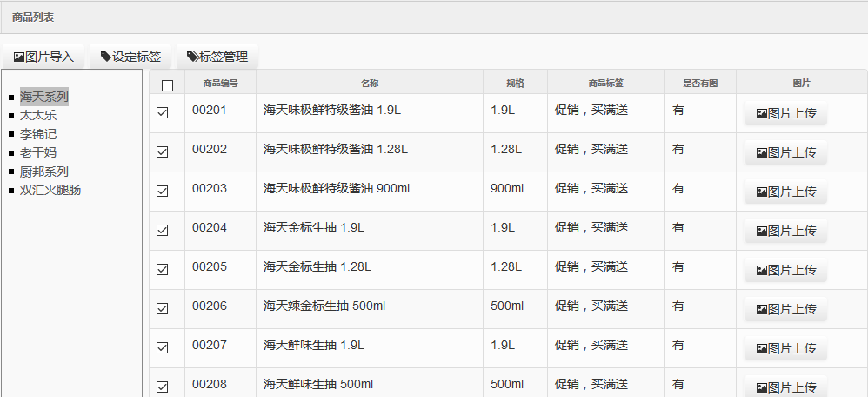Click the 有 image status for 00204

coord(678,228)
